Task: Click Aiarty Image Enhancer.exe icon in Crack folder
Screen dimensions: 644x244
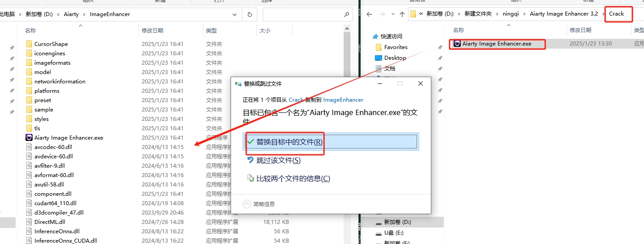Action: [457, 44]
